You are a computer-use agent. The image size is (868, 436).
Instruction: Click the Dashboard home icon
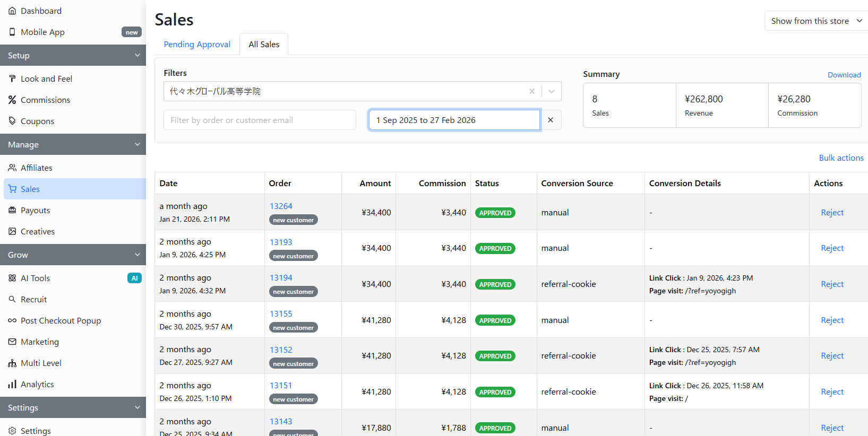pos(12,11)
